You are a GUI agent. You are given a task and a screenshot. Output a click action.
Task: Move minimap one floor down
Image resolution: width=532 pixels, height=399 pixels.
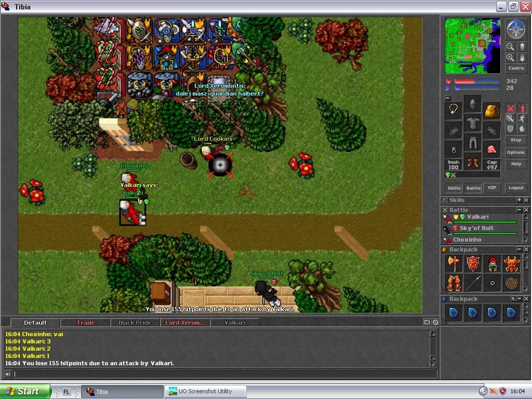pyautogui.click(x=522, y=58)
